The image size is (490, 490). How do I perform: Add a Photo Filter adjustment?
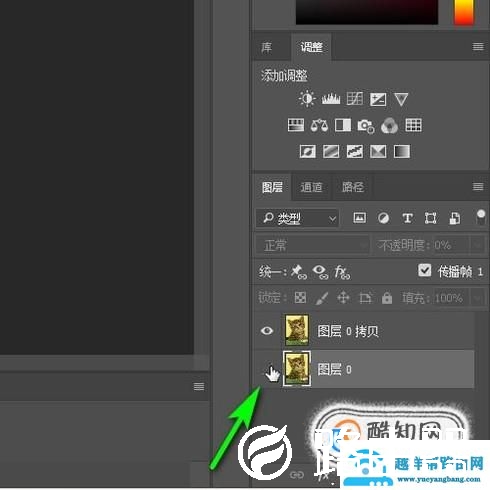click(366, 126)
